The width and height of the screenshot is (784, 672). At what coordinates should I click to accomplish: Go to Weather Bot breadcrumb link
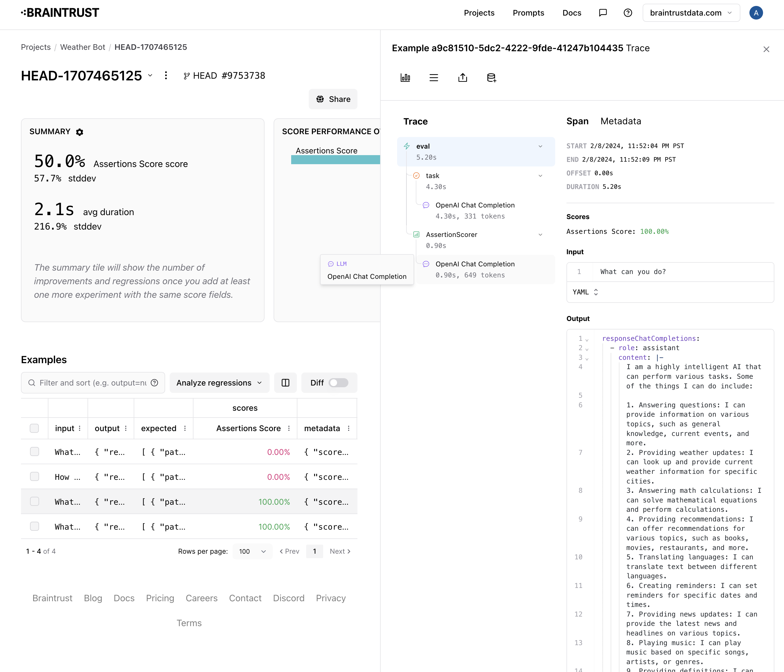click(82, 47)
